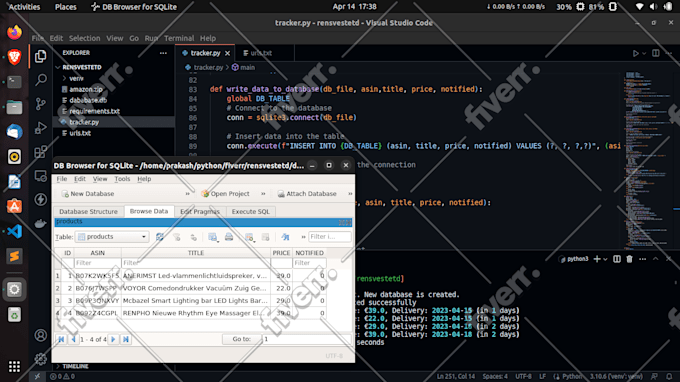Open Explorer more actions ellipsis
680x382 pixels.
163,53
